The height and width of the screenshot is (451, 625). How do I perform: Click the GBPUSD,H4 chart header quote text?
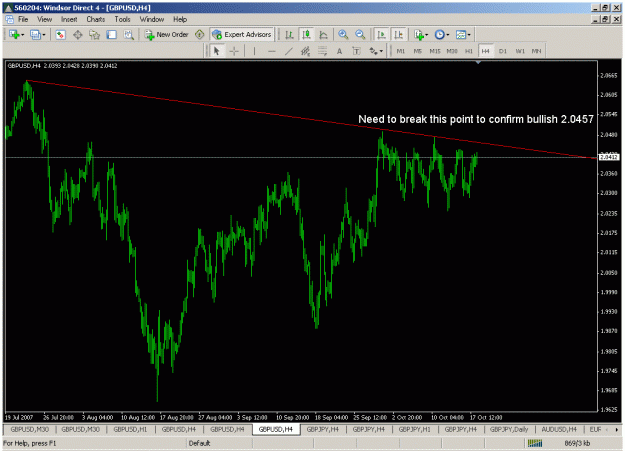tap(62, 66)
